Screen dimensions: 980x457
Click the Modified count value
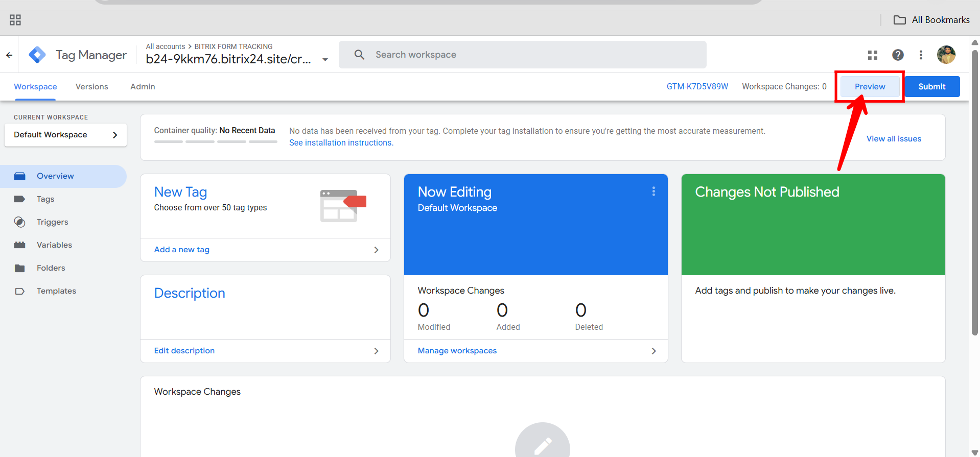[424, 310]
